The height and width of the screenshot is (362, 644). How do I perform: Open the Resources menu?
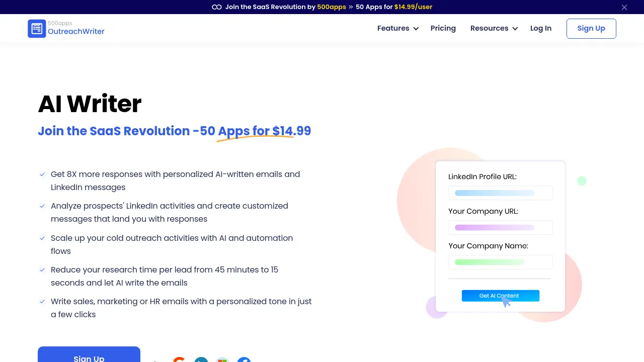(489, 28)
